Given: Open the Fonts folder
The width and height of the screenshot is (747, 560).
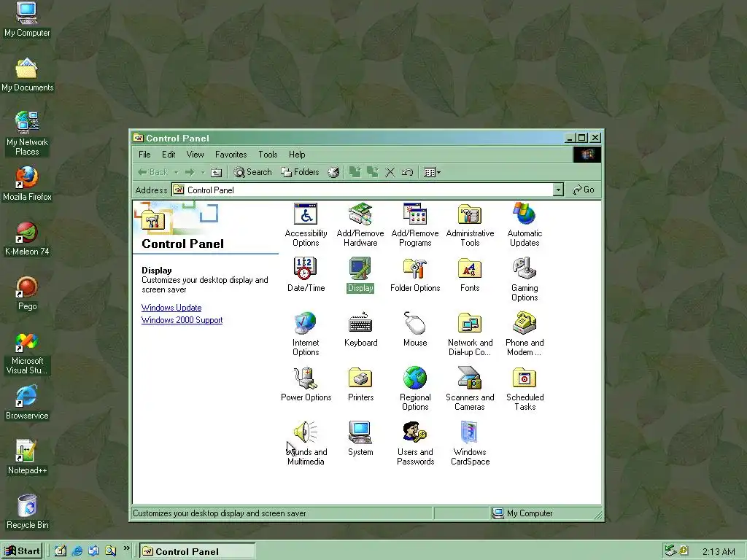Looking at the screenshot, I should [470, 274].
